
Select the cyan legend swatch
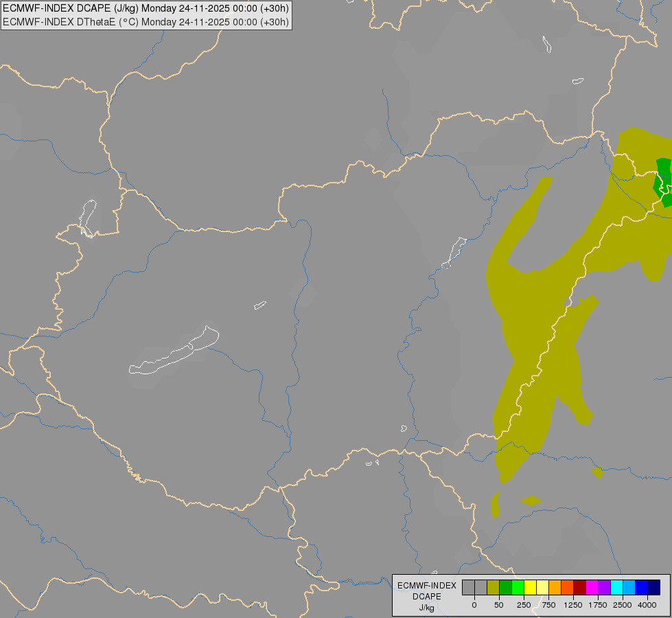[x=616, y=587]
